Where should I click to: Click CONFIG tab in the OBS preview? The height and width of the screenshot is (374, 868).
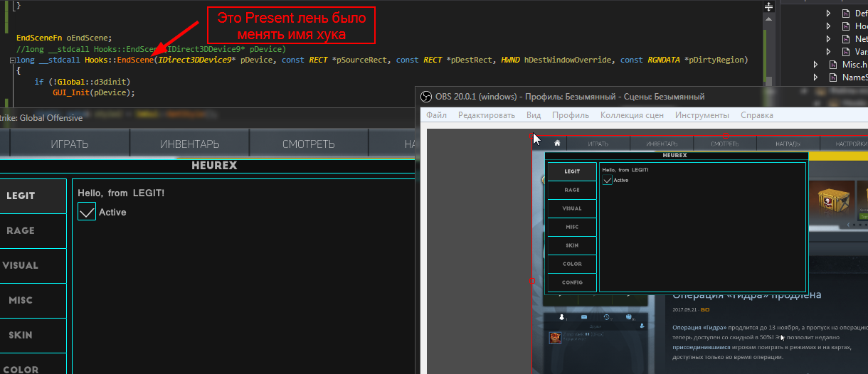pyautogui.click(x=572, y=282)
